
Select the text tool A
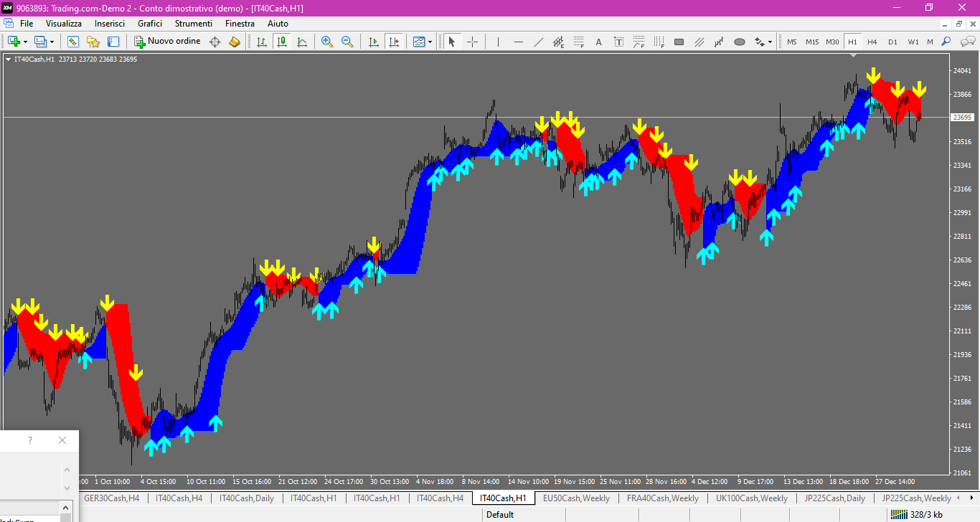coord(598,42)
